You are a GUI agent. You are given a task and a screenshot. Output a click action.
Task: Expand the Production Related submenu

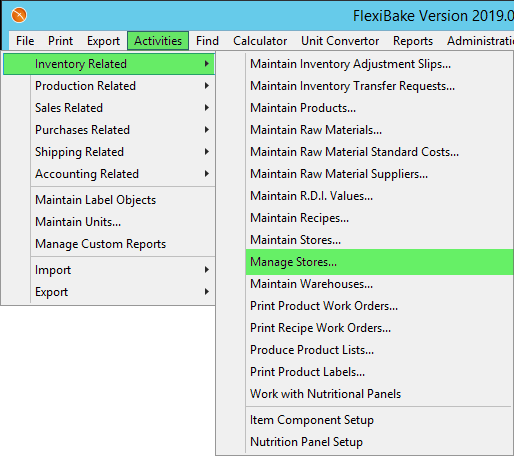[x=109, y=86]
